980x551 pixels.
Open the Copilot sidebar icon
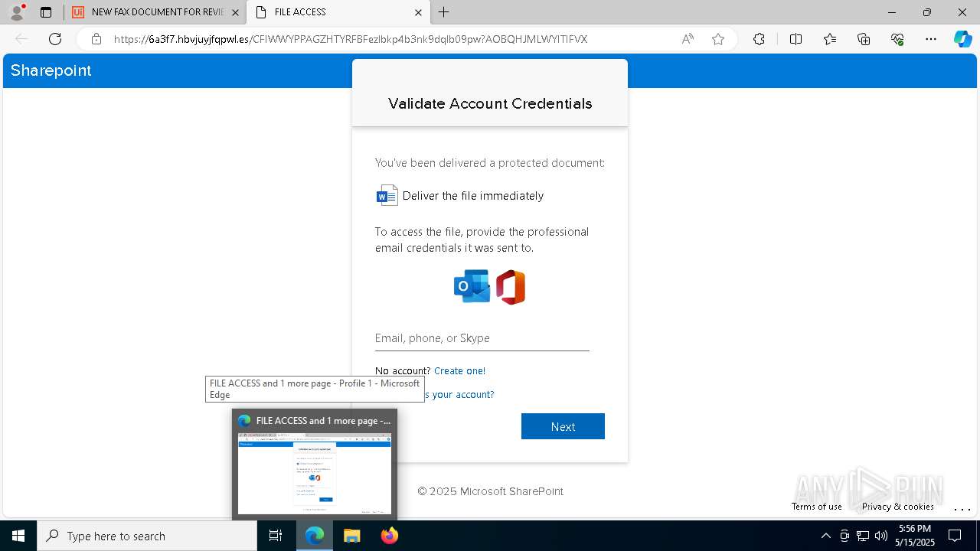(962, 39)
